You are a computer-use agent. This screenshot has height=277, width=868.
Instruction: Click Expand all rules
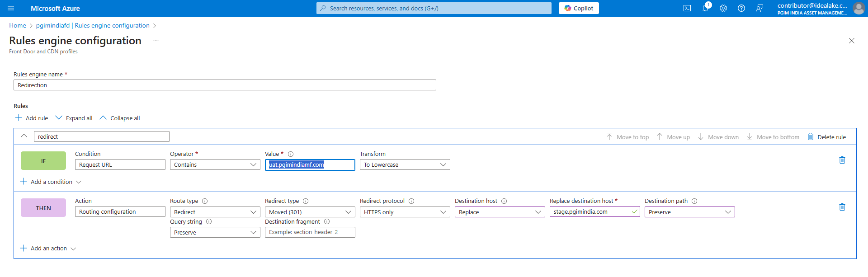coord(74,118)
